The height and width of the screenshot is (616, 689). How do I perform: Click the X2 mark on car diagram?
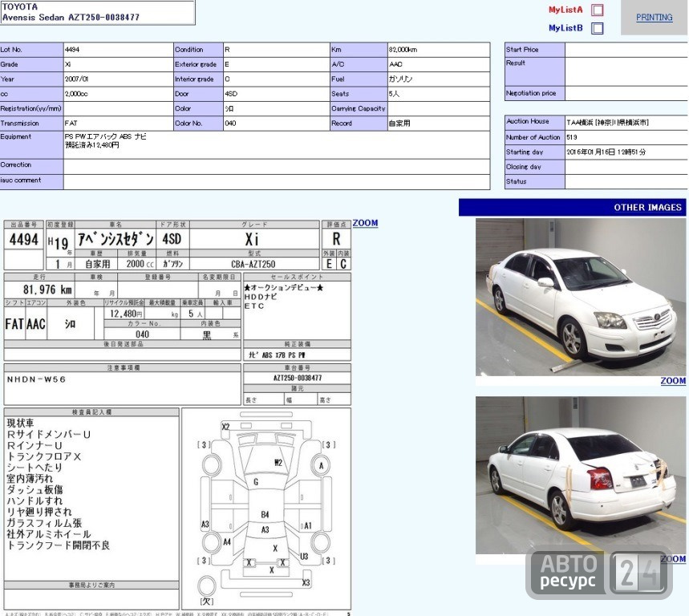(x=226, y=427)
